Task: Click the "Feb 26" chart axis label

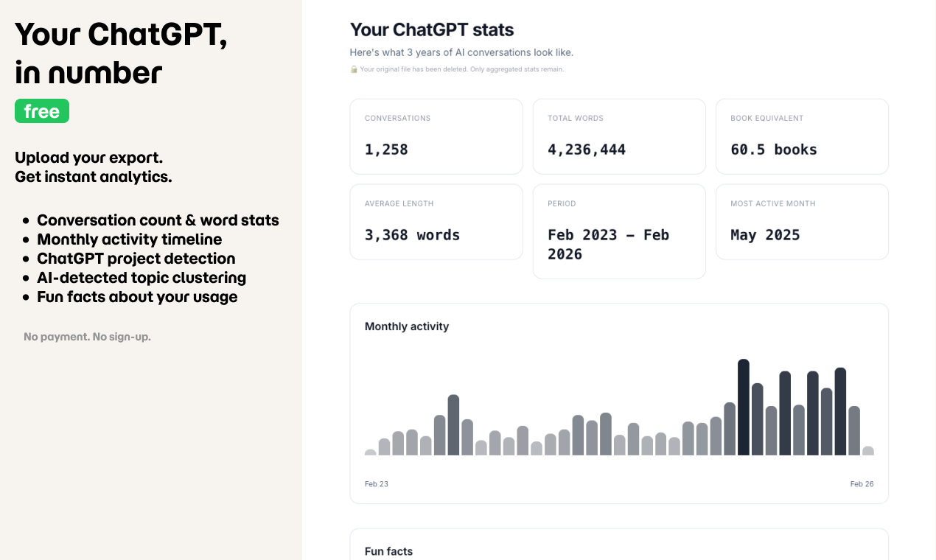Action: click(862, 484)
